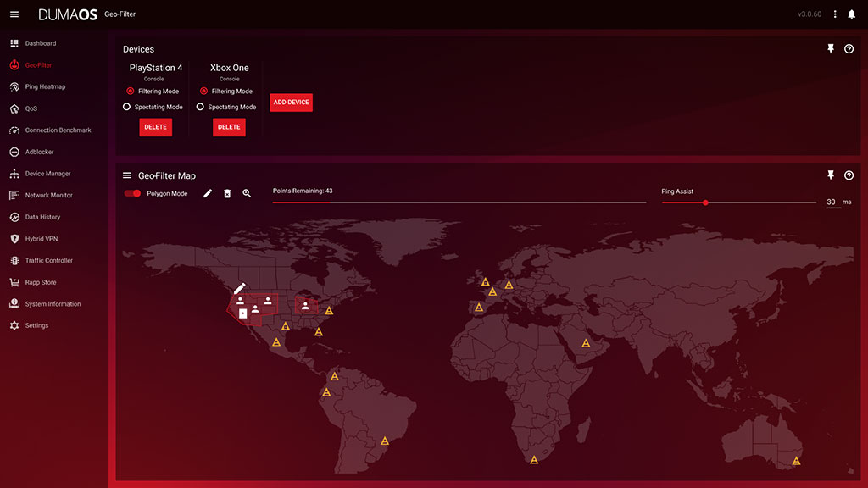Open the Traffic Controller link
Image resolution: width=868 pixels, height=488 pixels.
pyautogui.click(x=48, y=261)
